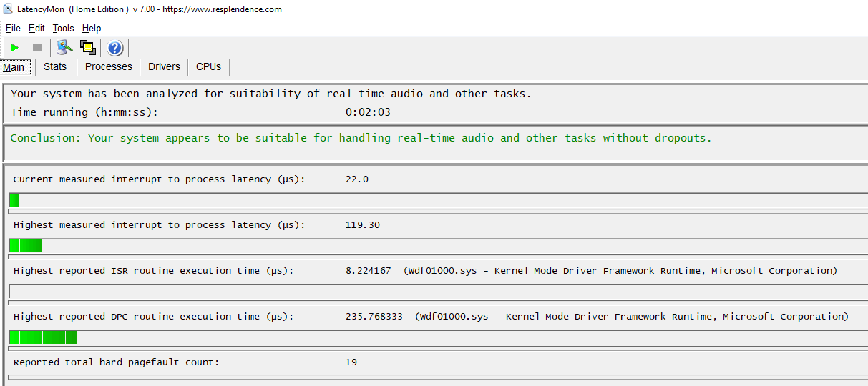
Task: Stop monitoring with the gray square icon
Action: 37,48
